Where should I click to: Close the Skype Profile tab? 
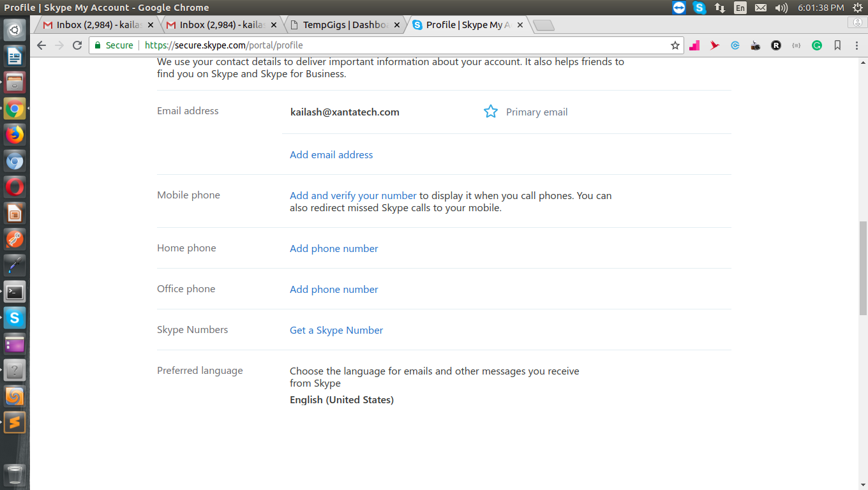point(520,25)
